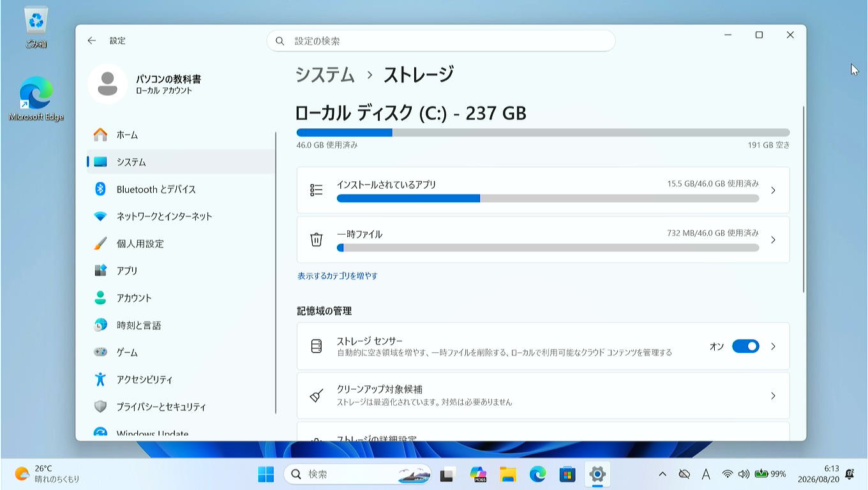Click the Bluetooth icon in sidebar
Viewport: 868px width, 490px height.
[100, 189]
